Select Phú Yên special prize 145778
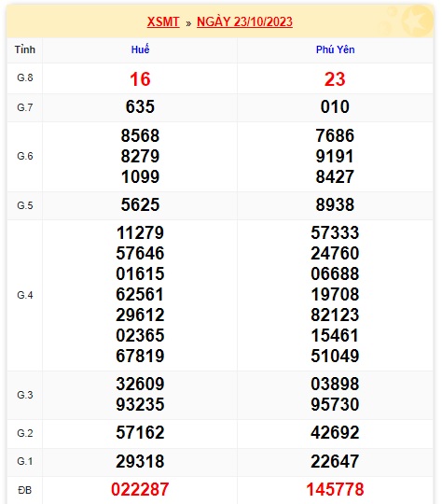Screen dimensions: 442x504 335,489
